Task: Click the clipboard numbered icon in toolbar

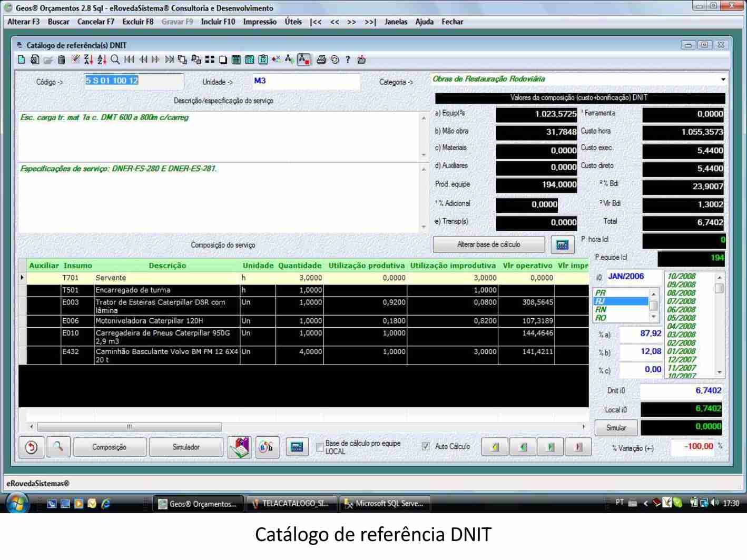Action: (263, 60)
